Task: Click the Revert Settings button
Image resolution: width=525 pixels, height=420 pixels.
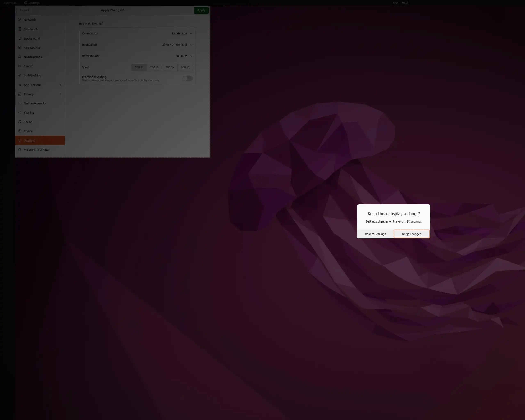Action: pos(375,234)
